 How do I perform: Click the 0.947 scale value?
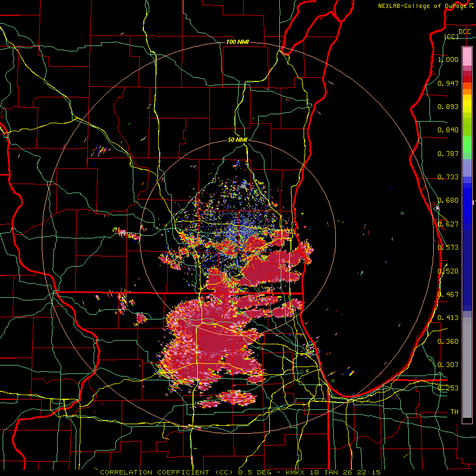tap(448, 83)
